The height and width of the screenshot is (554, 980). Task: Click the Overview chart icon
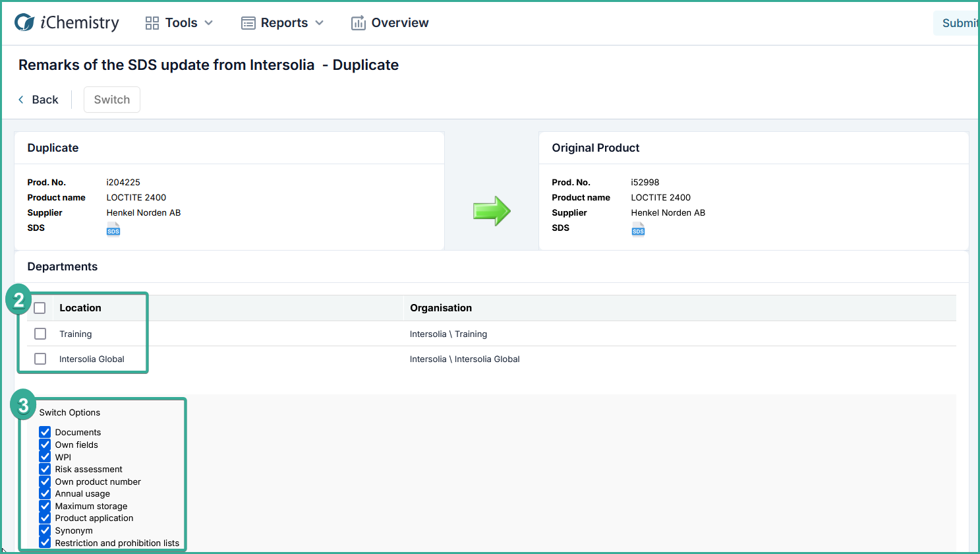pos(358,23)
